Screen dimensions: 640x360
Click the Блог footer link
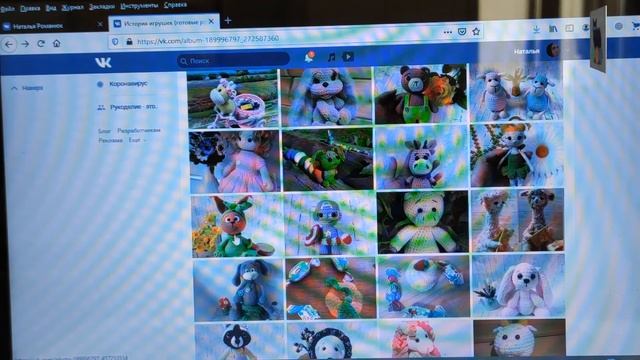click(104, 131)
